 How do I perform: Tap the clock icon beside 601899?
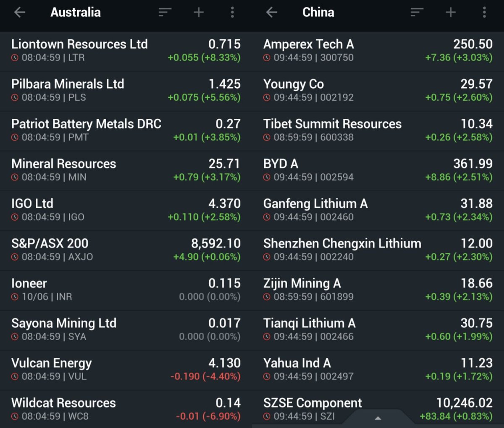267,297
